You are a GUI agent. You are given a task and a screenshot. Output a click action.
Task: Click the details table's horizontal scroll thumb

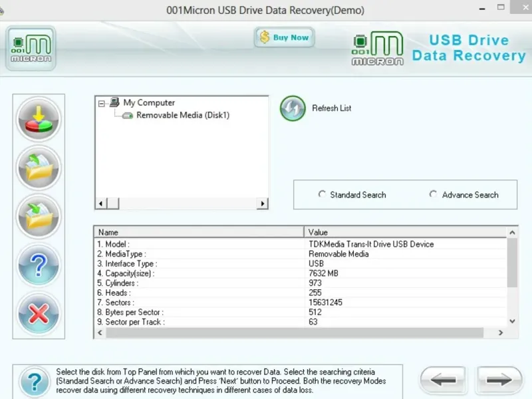pos(295,333)
